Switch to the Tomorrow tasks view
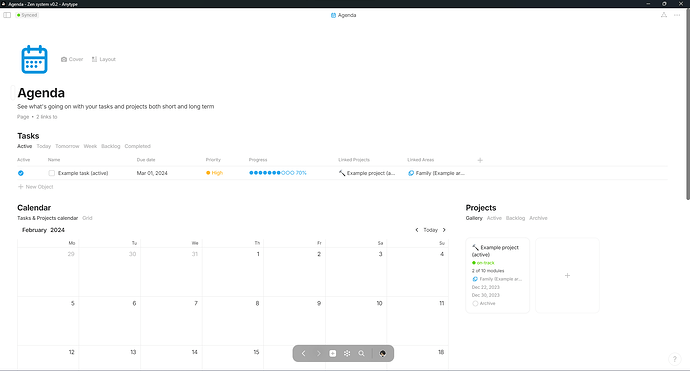 click(x=67, y=146)
